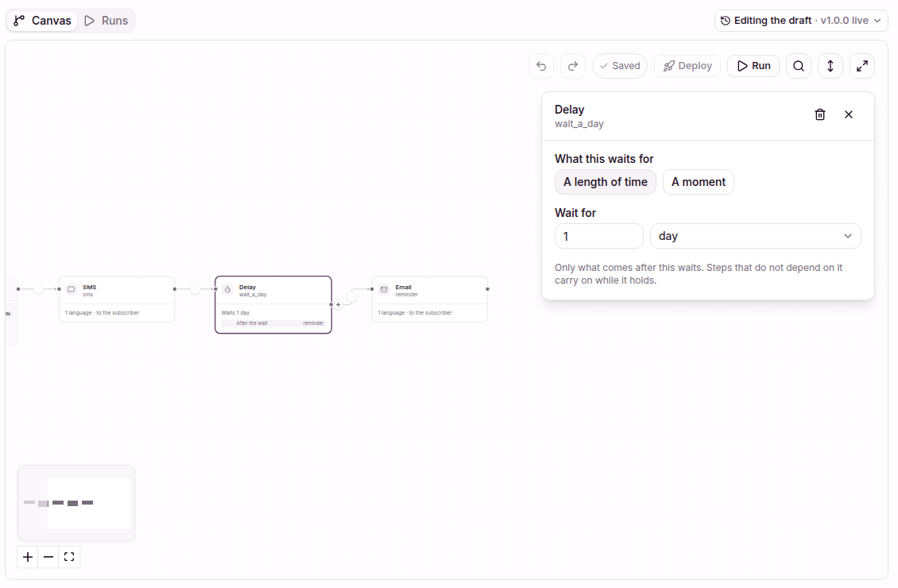Click the connector circle before the SMS node

click(38, 289)
